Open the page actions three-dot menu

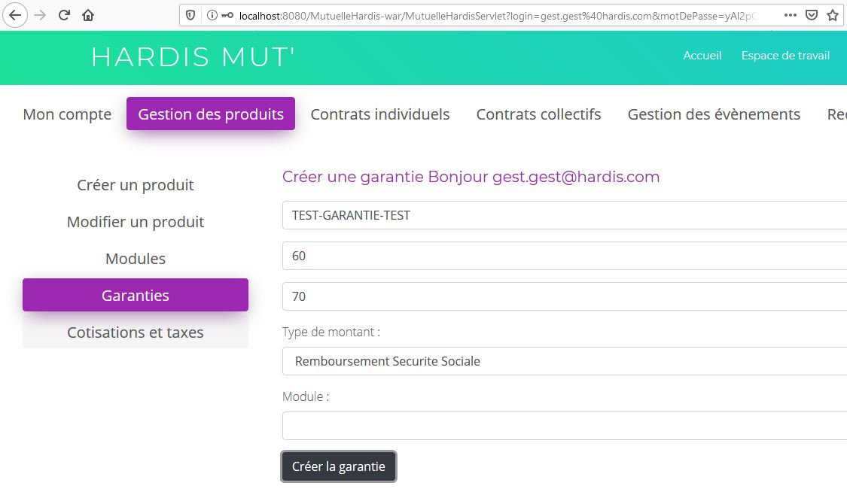(790, 15)
